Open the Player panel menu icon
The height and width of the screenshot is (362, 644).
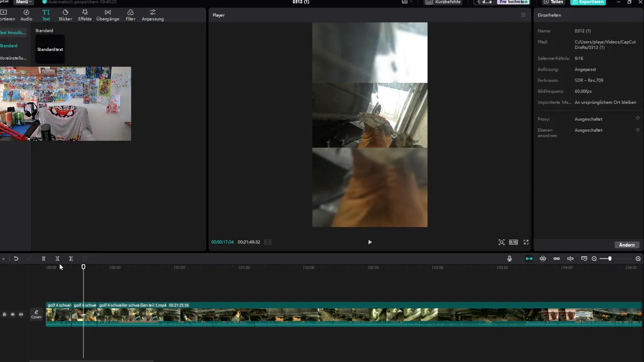[523, 15]
